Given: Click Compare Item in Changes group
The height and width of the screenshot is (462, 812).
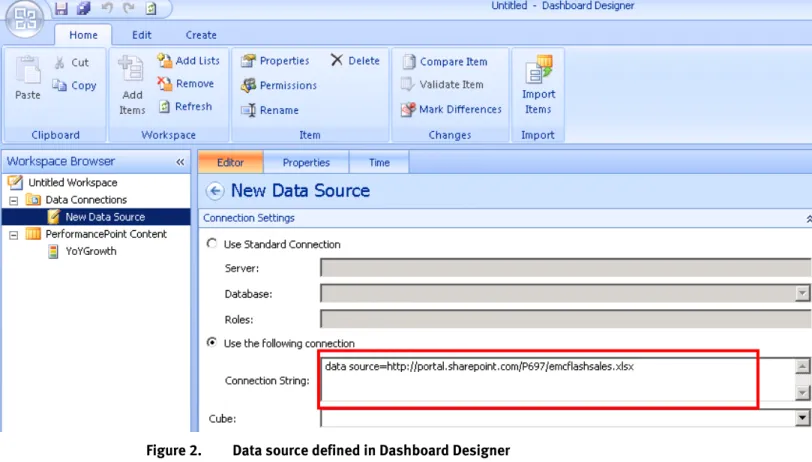Looking at the screenshot, I should [x=445, y=62].
